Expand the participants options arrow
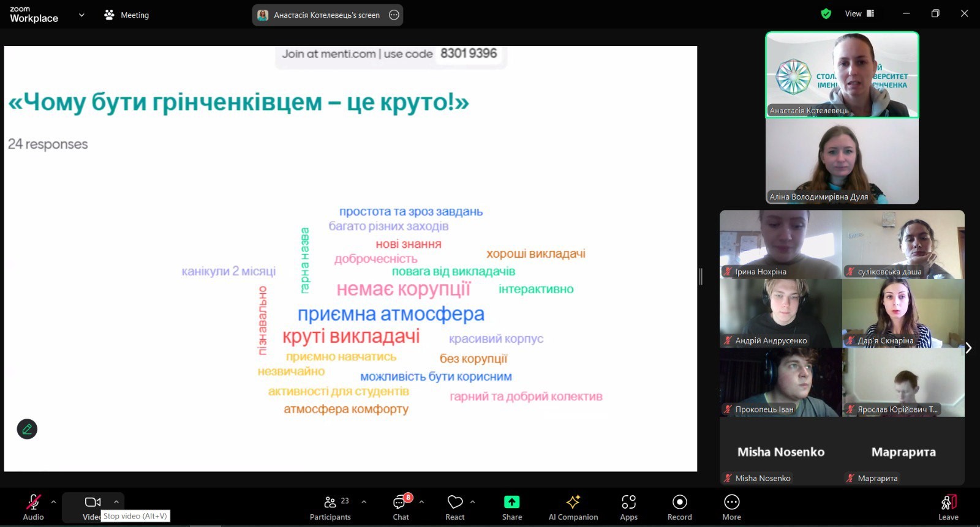980x527 pixels. (x=364, y=502)
